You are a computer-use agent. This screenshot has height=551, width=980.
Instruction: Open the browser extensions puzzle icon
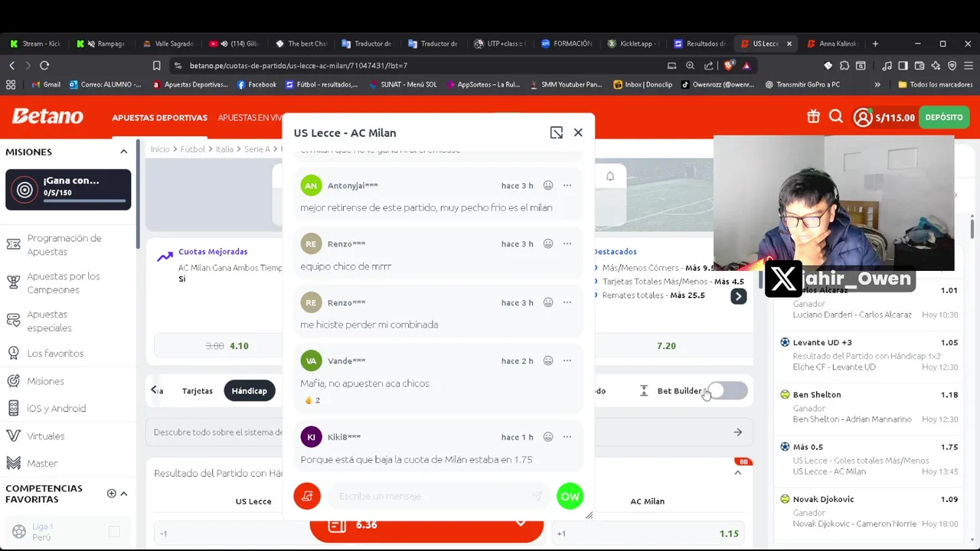[x=844, y=66]
